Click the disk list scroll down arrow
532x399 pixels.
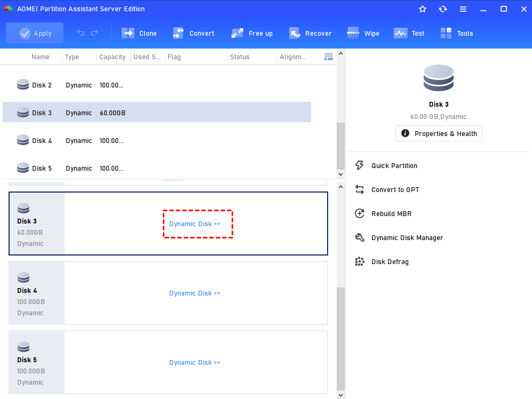pos(340,174)
